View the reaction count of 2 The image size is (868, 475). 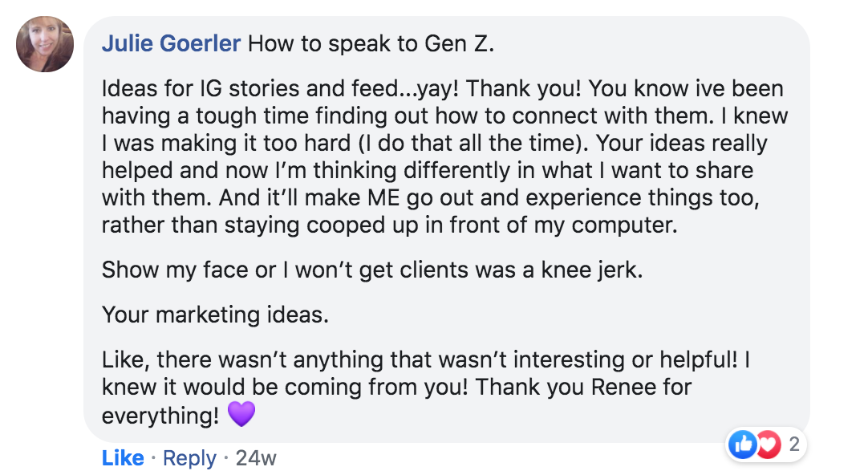pyautogui.click(x=793, y=445)
